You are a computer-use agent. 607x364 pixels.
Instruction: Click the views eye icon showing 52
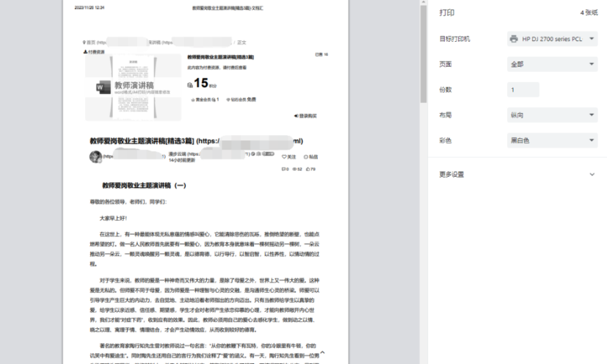[x=294, y=170]
